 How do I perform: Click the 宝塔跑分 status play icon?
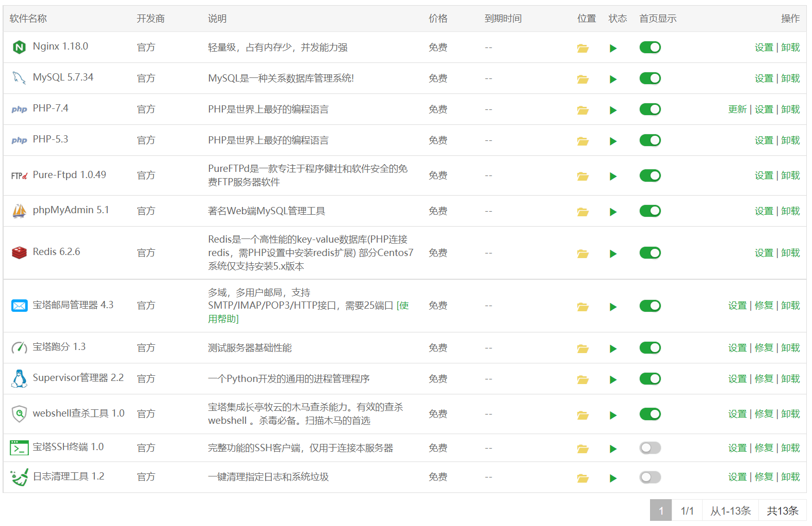(x=613, y=348)
